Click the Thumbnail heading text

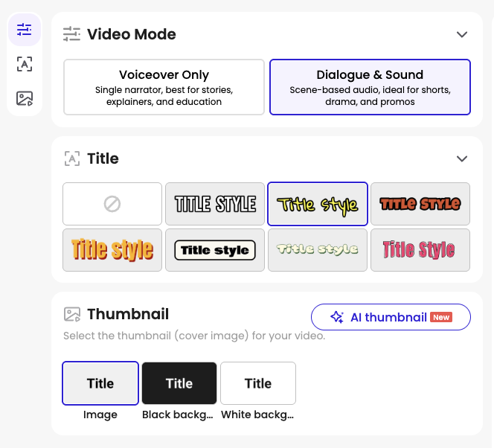click(x=128, y=314)
